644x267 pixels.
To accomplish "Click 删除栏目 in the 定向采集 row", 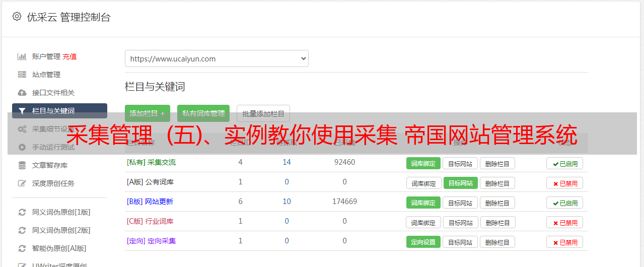I will (x=497, y=242).
